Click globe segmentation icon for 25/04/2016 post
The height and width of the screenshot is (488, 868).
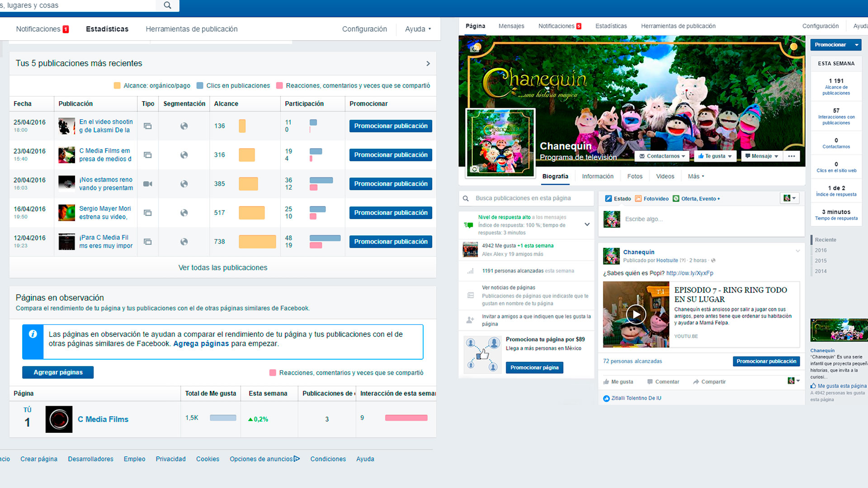click(x=184, y=126)
